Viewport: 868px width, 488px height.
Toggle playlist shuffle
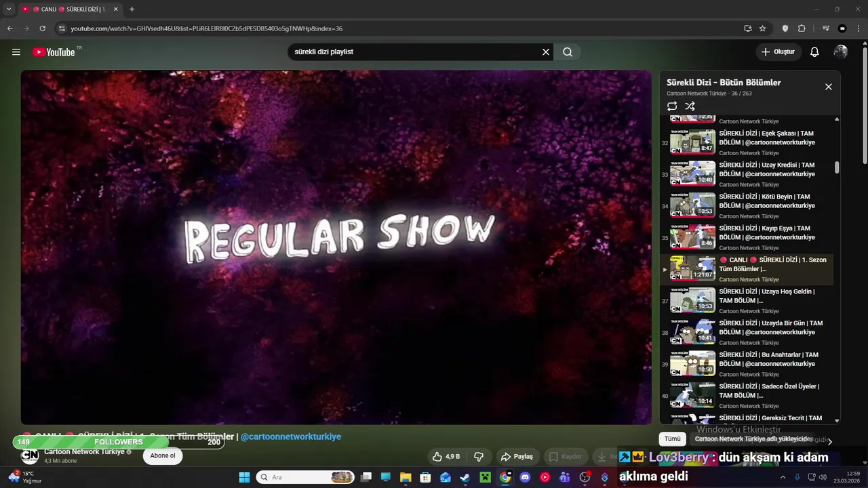(x=690, y=106)
